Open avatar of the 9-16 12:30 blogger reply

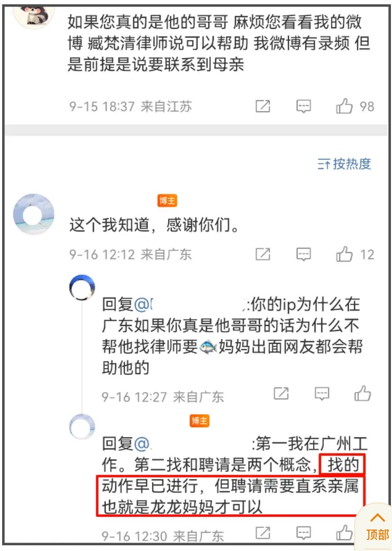[x=82, y=427]
